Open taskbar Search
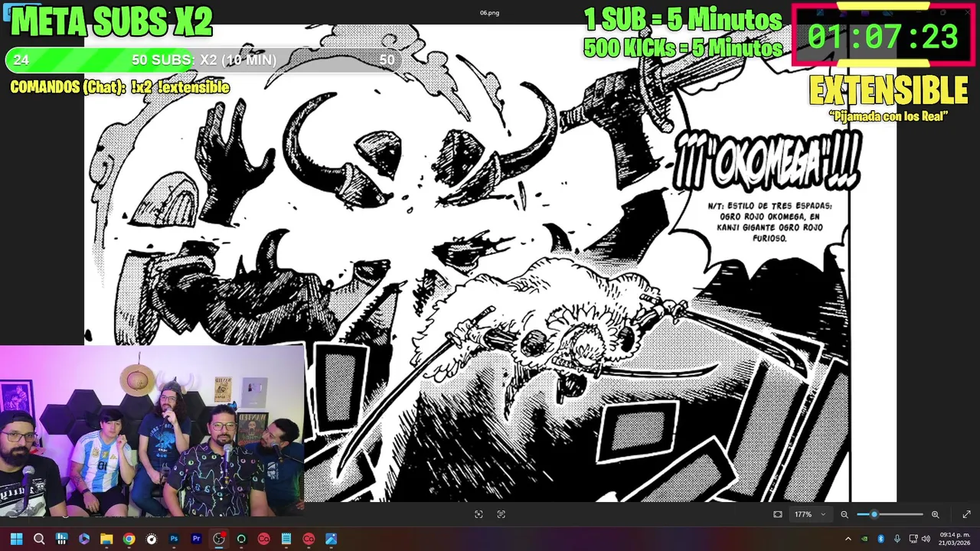Viewport: 980px width, 551px height. coord(39,539)
